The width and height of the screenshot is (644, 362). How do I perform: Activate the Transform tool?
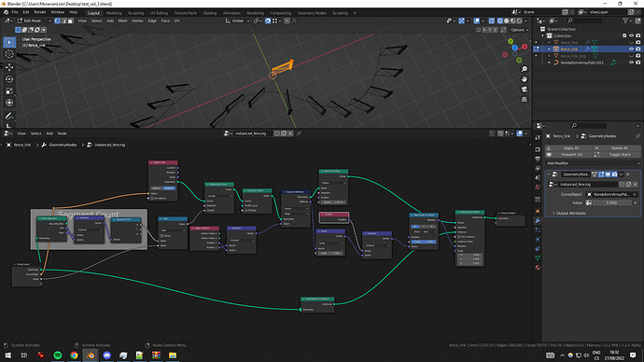coord(9,103)
